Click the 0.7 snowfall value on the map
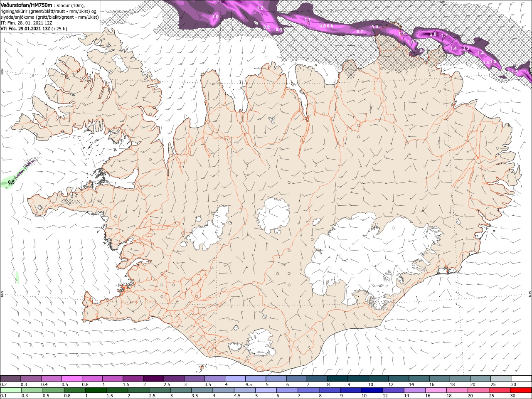 point(360,32)
